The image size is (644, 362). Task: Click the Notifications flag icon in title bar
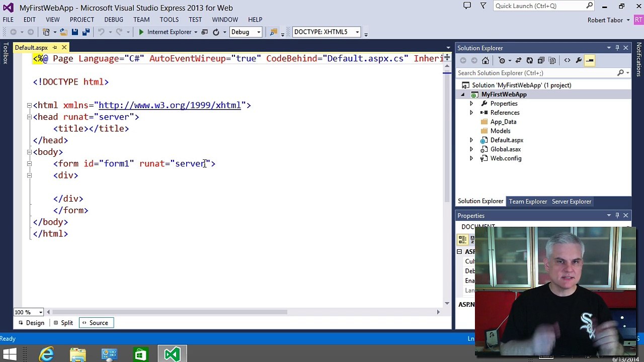pos(467,6)
